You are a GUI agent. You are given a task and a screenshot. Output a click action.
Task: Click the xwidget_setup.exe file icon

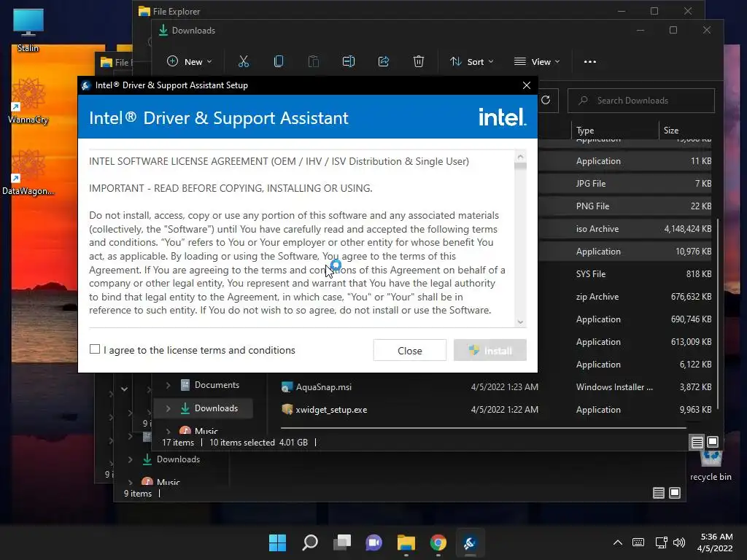coord(287,410)
